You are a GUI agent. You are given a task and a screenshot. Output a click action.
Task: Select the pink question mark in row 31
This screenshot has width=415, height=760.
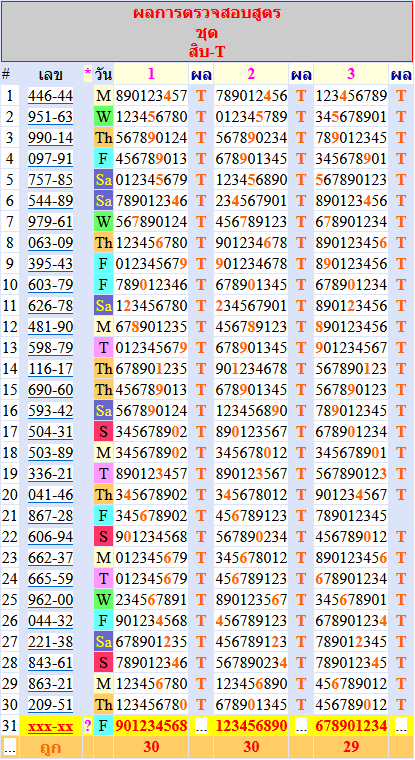88,726
